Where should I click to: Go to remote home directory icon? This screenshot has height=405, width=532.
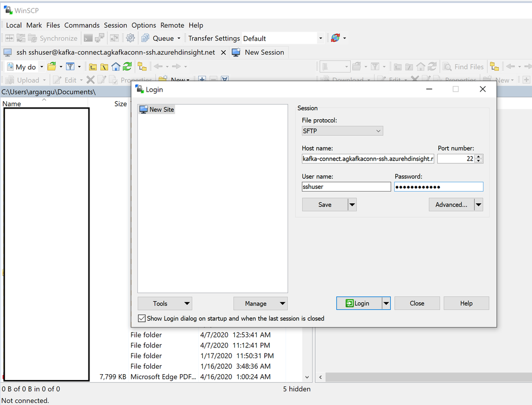pos(421,67)
